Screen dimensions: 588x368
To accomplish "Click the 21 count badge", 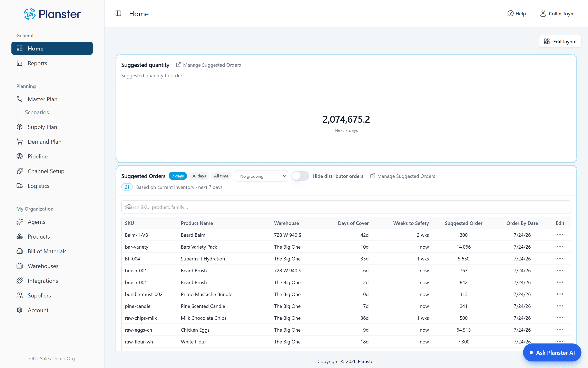I will coord(127,187).
